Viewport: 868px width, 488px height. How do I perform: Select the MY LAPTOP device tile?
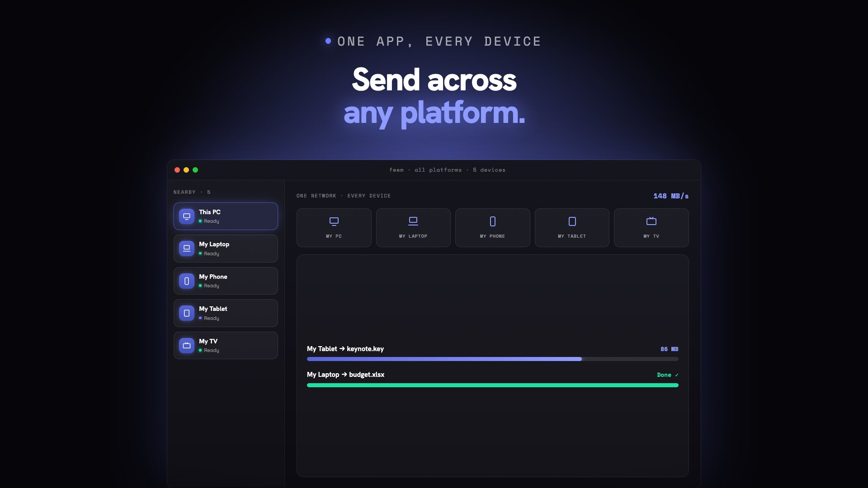413,228
